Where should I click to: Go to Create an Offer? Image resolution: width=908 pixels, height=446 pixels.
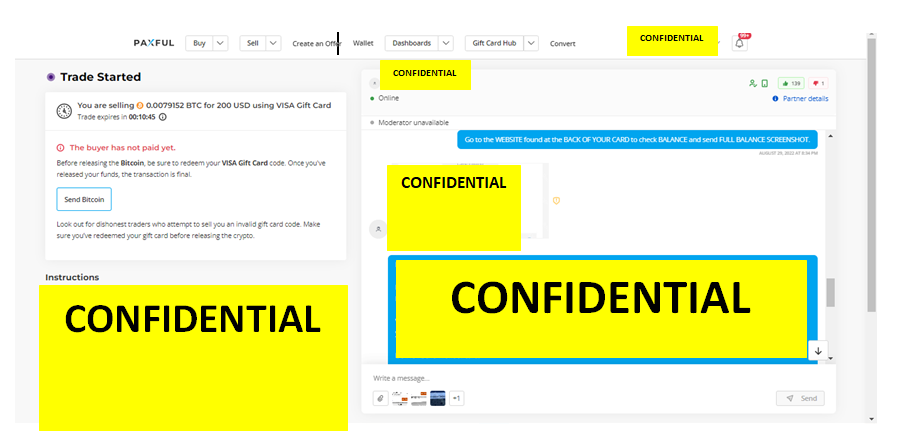click(x=317, y=43)
